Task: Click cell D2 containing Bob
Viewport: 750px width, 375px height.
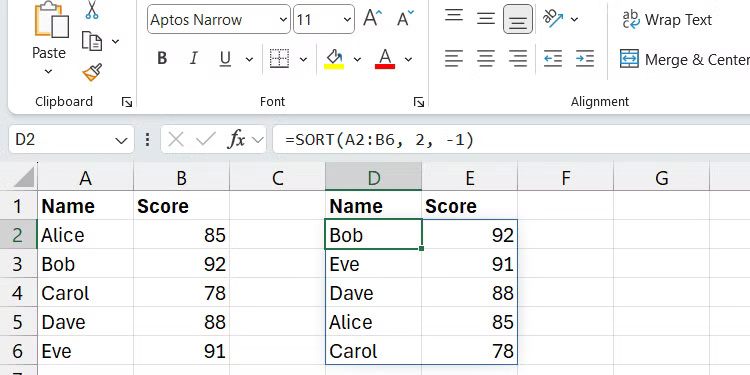Action: [x=374, y=235]
